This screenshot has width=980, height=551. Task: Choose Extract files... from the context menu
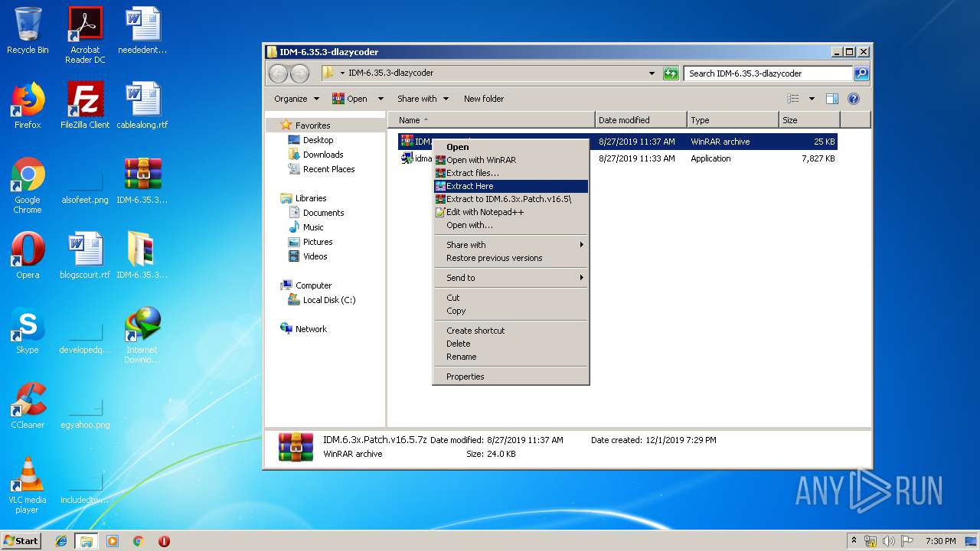[x=511, y=173]
